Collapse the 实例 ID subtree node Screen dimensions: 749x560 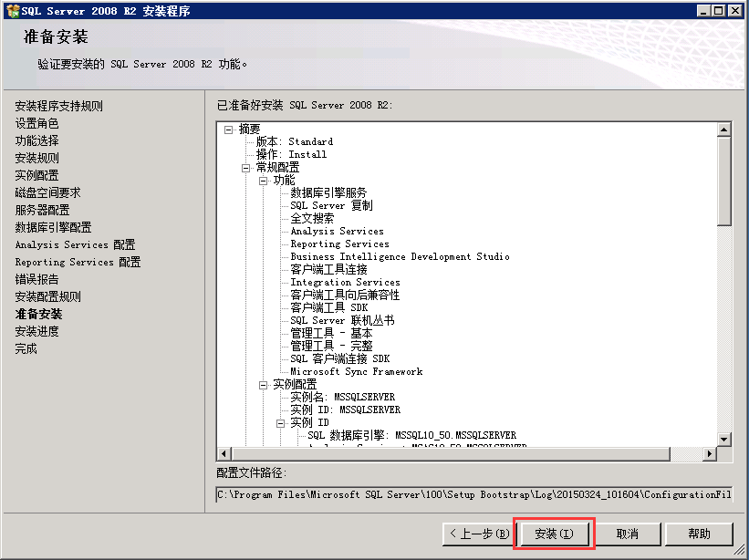pos(280,423)
